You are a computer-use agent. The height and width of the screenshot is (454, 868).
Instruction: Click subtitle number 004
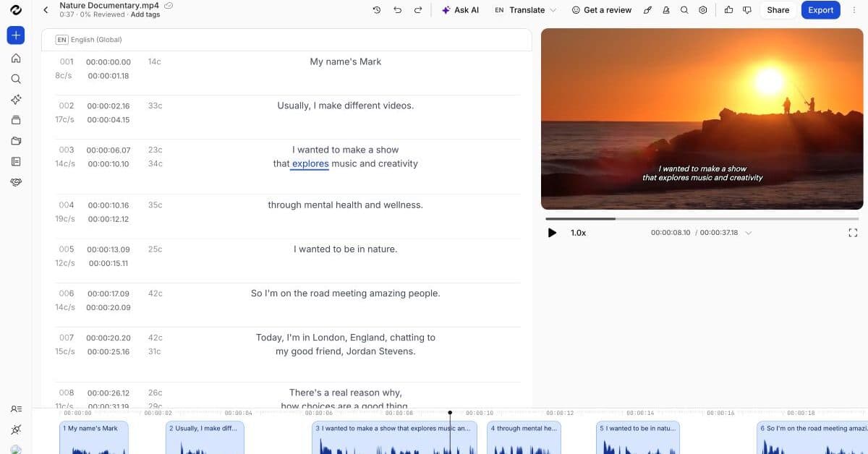(x=67, y=205)
